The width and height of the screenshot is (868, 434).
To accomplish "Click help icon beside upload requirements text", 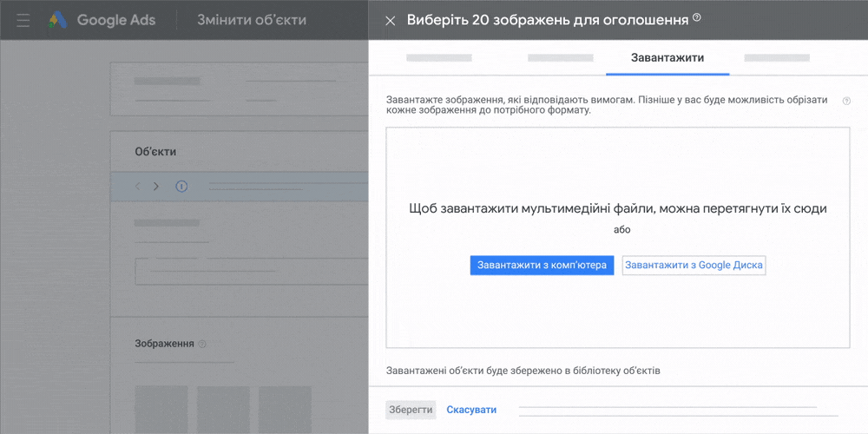I will [x=846, y=102].
